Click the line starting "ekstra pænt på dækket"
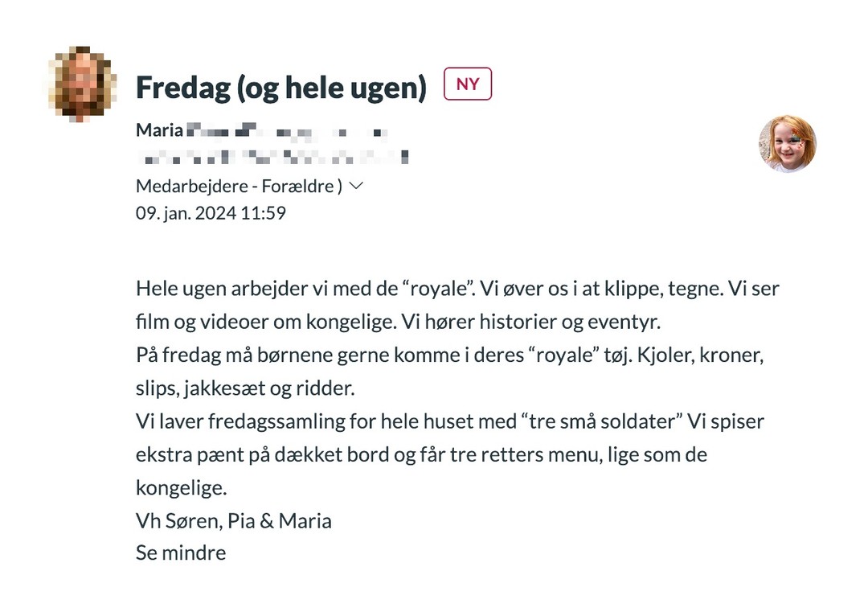This screenshot has height=616, width=868. click(x=420, y=454)
